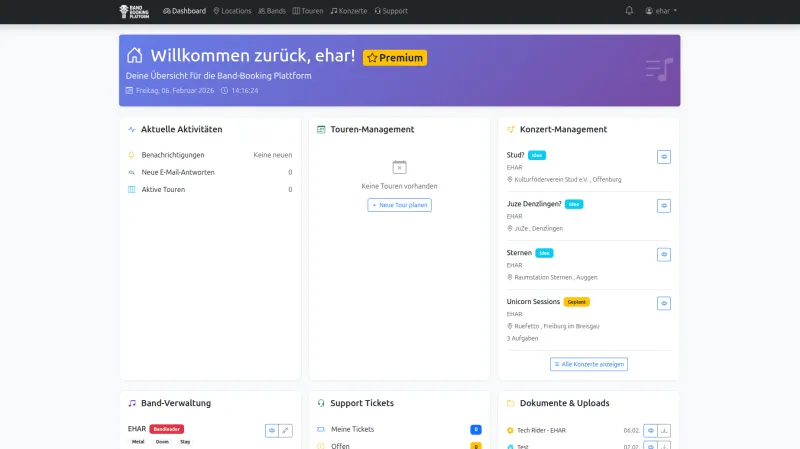This screenshot has height=449, width=800.
Task: View the Stud? concert via eye icon
Action: click(x=664, y=157)
